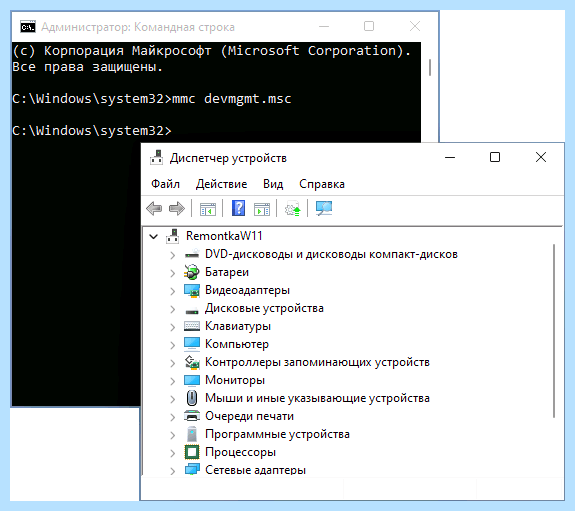
Task: Open the Файл menu
Action: (165, 184)
